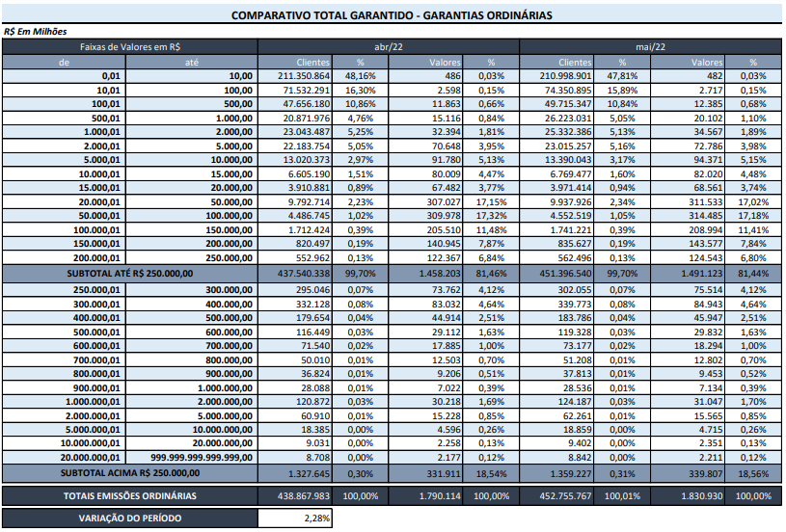
Task: Click the 'TOTAIS EMISSÕES ORDINÁRIAS' row label
Action: point(129,495)
